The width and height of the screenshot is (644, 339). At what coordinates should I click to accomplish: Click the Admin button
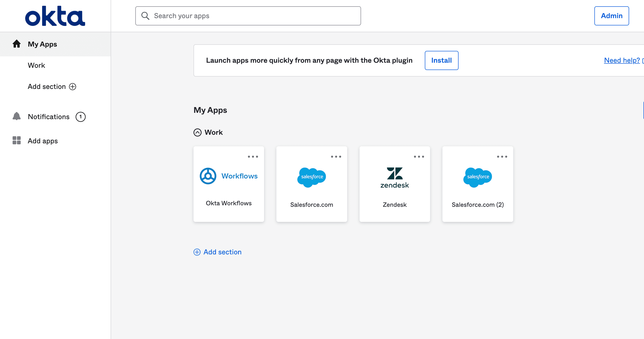611,16
